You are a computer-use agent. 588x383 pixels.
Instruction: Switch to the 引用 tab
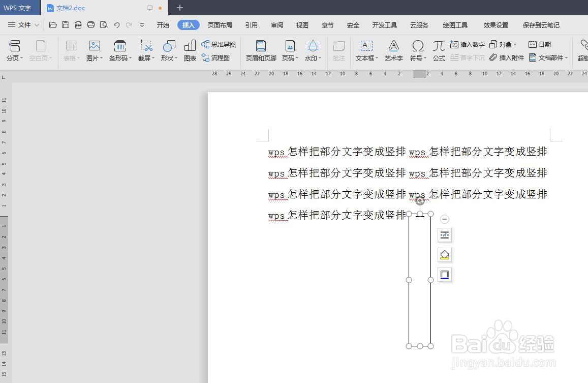tap(251, 25)
